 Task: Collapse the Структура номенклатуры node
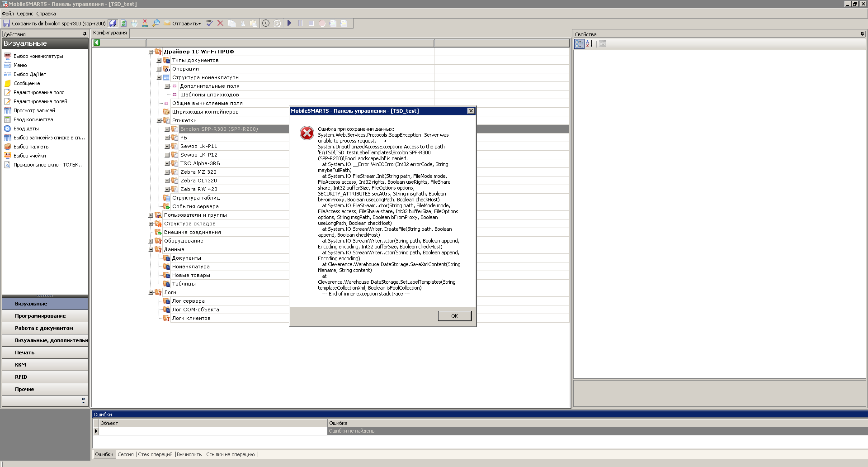point(159,77)
